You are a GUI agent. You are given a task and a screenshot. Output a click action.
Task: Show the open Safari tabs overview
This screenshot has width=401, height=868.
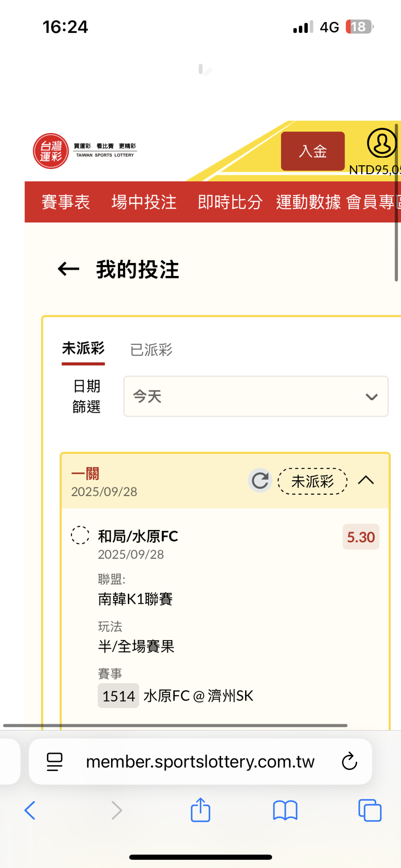coord(370,810)
